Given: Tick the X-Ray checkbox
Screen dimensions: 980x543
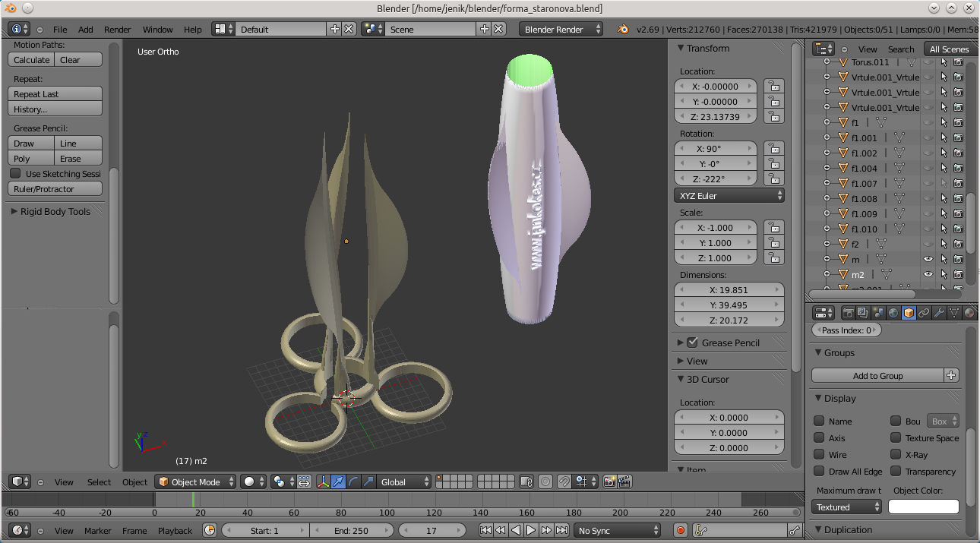Looking at the screenshot, I should [896, 455].
